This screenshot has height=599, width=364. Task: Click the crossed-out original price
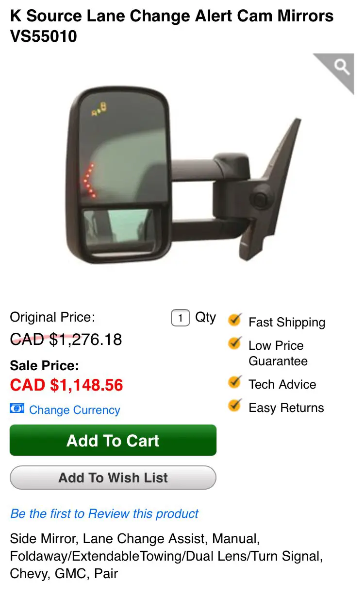pyautogui.click(x=66, y=339)
